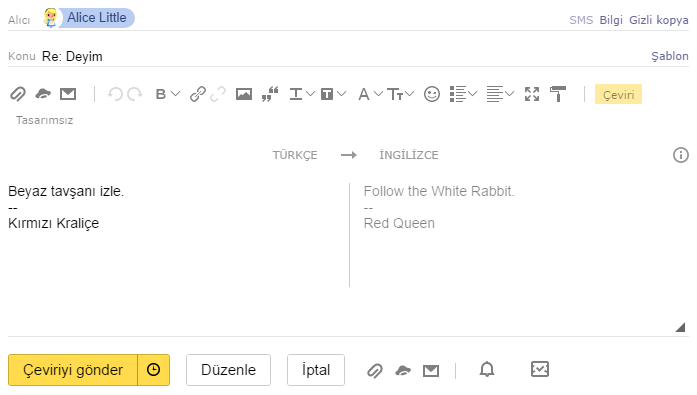Attach a file using toolbar paperclip icon
697x395 pixels.
(18, 94)
